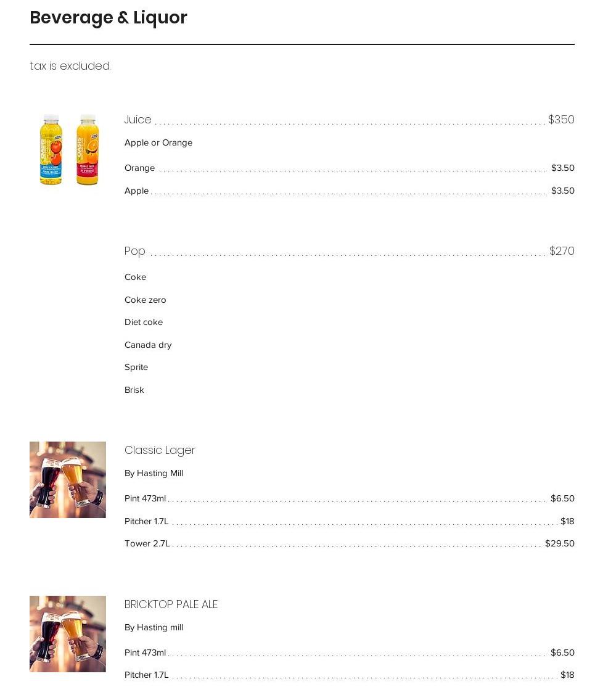Screen dimensions: 595x700
Task: Choose the Orange juice option
Action: click(349, 168)
